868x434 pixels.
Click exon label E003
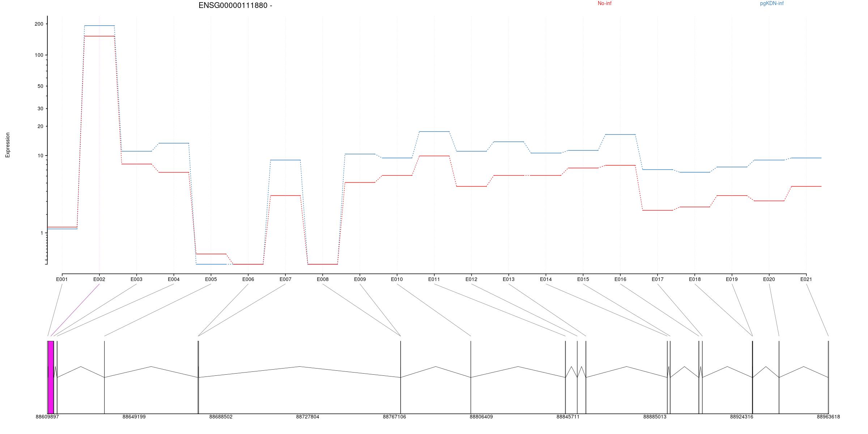point(136,279)
